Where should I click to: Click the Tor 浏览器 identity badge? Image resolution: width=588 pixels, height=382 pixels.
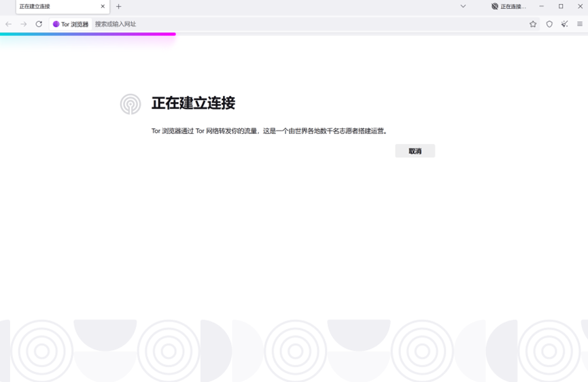click(71, 24)
